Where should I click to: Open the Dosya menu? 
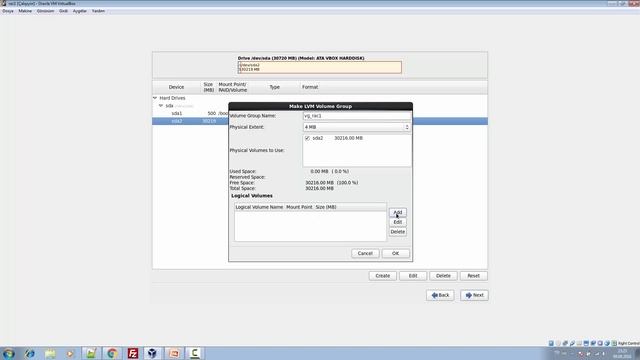click(8, 11)
